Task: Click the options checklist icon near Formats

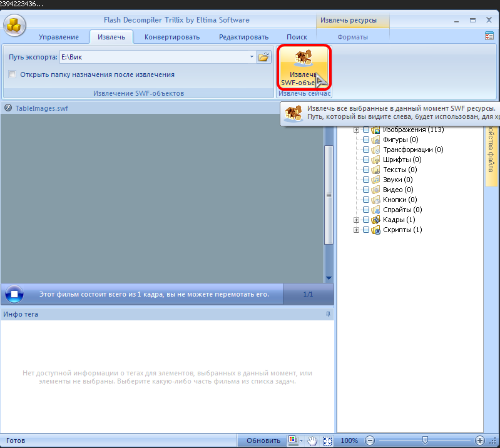Action: tap(489, 36)
